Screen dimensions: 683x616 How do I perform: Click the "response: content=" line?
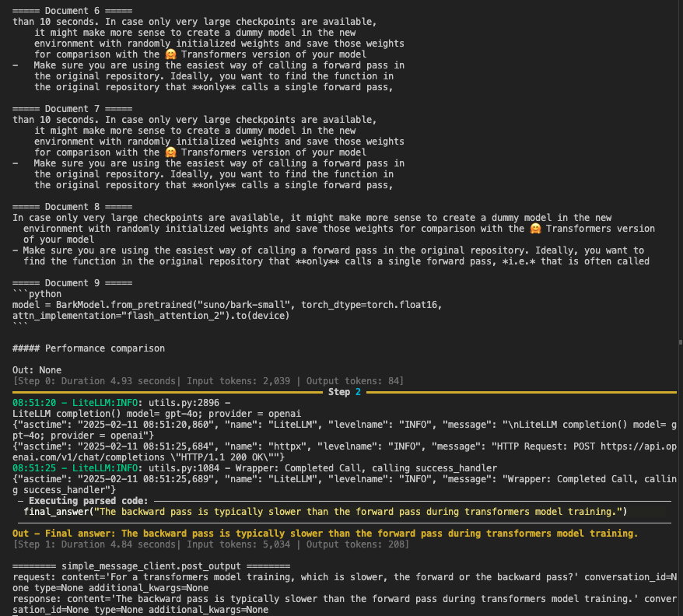(344, 604)
